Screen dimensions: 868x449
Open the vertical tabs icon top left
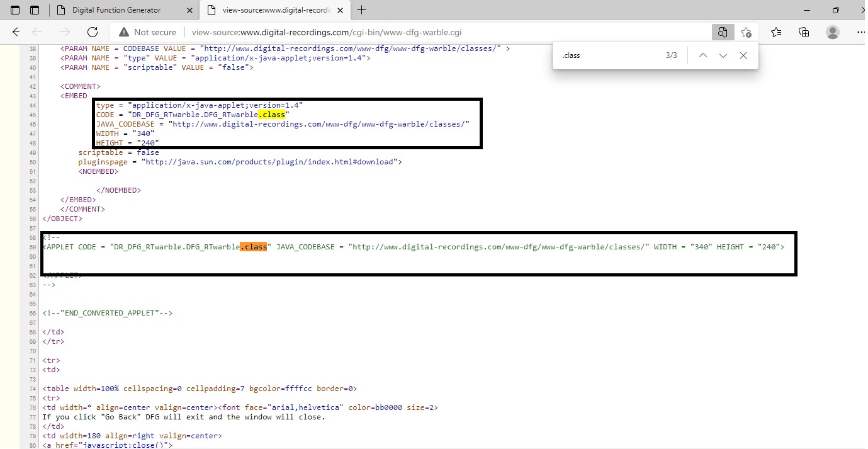[14, 10]
